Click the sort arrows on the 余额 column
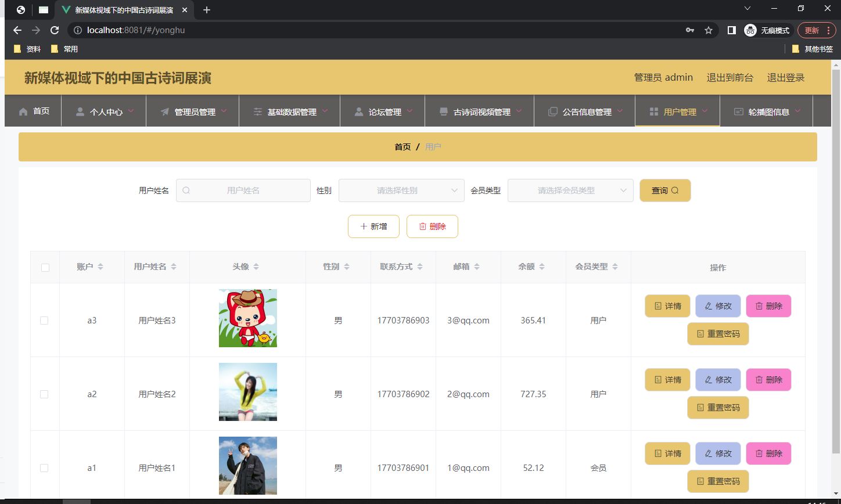 [542, 267]
